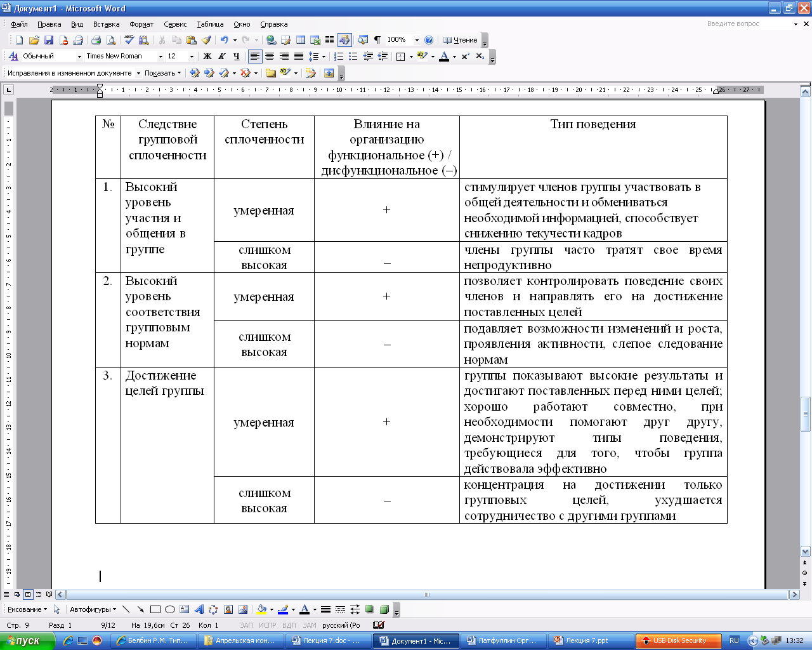
Task: Open the font size dropdown
Action: click(x=192, y=56)
